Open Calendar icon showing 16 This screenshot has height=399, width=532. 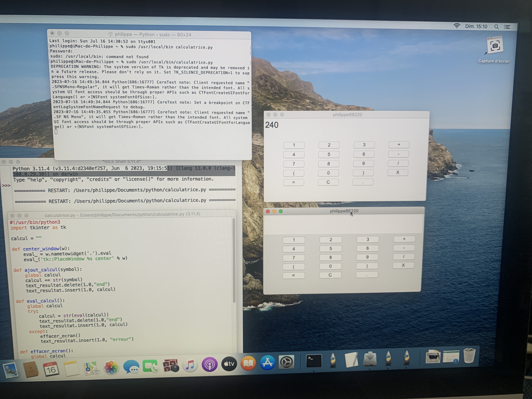pos(51,369)
